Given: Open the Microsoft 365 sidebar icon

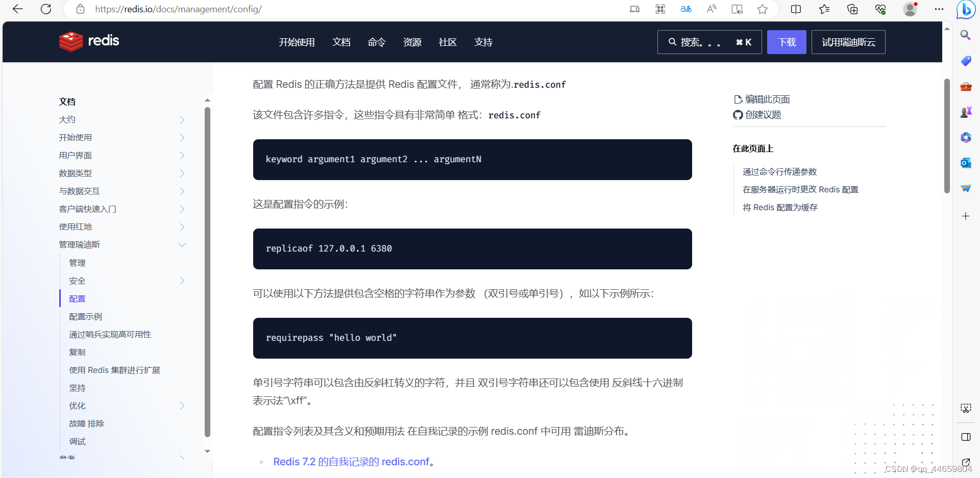Looking at the screenshot, I should pyautogui.click(x=966, y=137).
